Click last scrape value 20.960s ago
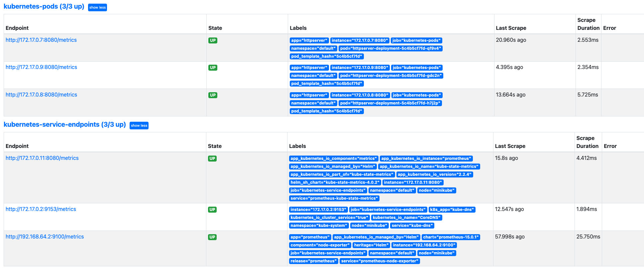 pos(511,40)
